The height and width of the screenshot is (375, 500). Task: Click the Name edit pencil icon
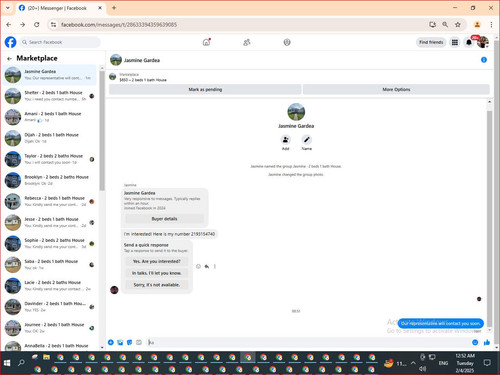pos(307,140)
